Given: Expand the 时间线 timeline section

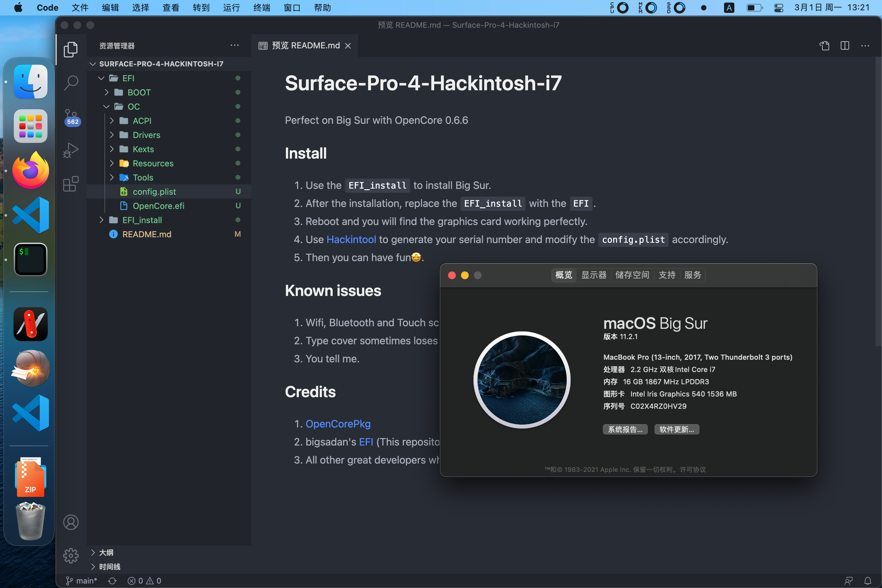Looking at the screenshot, I should click(169, 567).
